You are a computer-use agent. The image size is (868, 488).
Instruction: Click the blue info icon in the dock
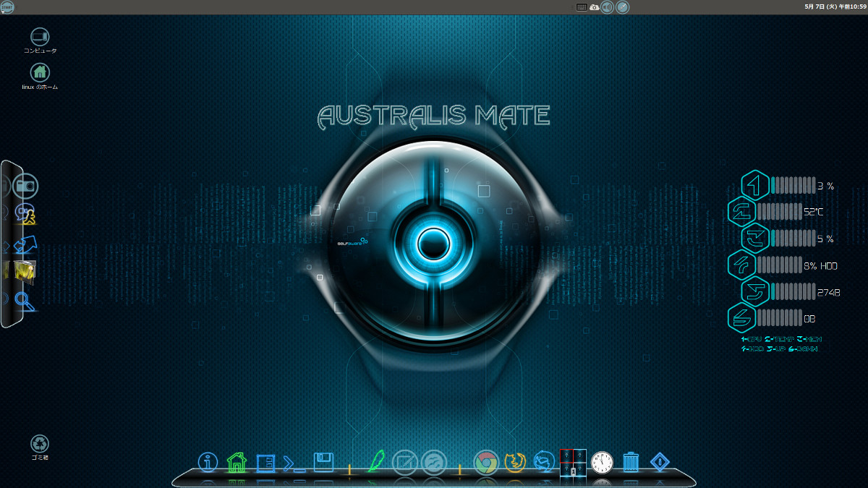point(208,461)
